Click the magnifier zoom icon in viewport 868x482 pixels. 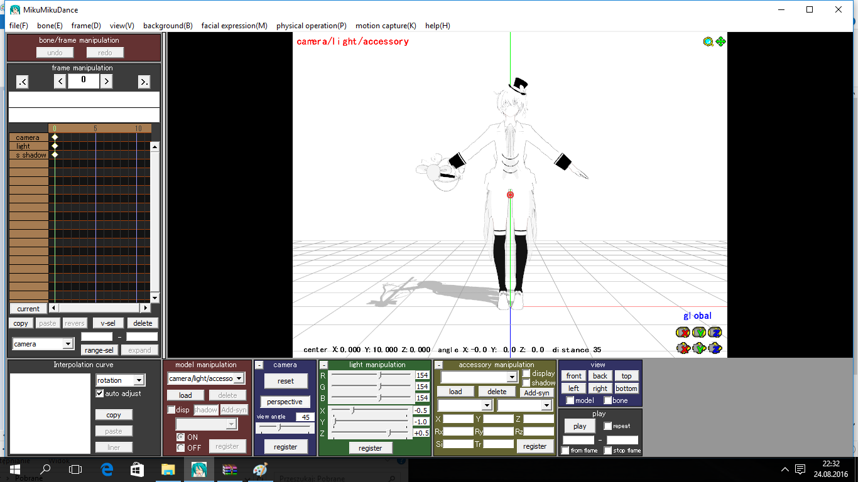pos(708,41)
